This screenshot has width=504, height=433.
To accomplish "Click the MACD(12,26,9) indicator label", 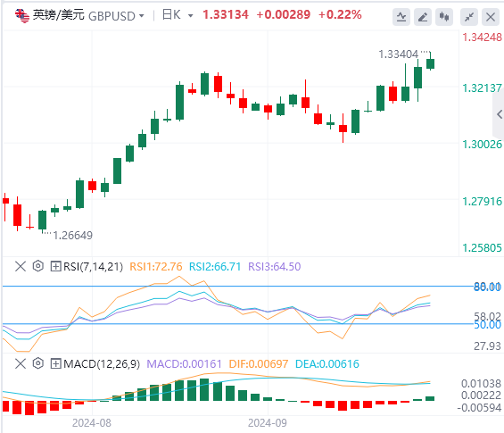I will [102, 364].
